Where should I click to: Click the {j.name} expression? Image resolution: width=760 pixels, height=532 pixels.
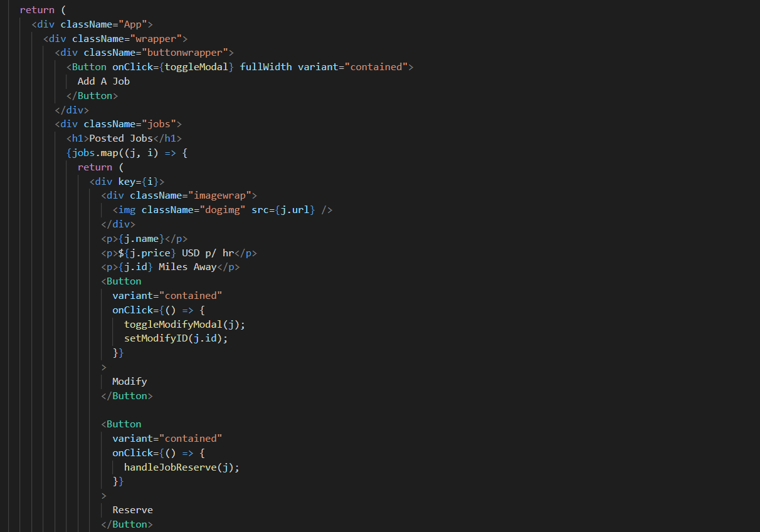pyautogui.click(x=142, y=239)
